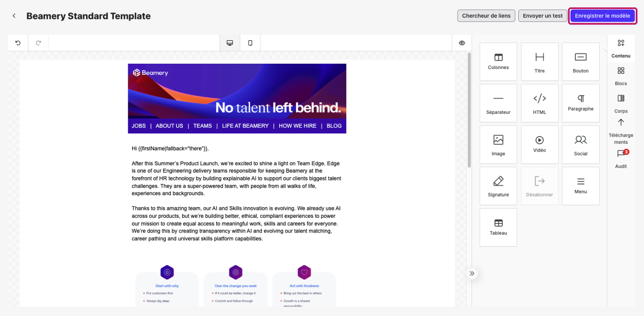Select the Titre content block

coord(540,62)
